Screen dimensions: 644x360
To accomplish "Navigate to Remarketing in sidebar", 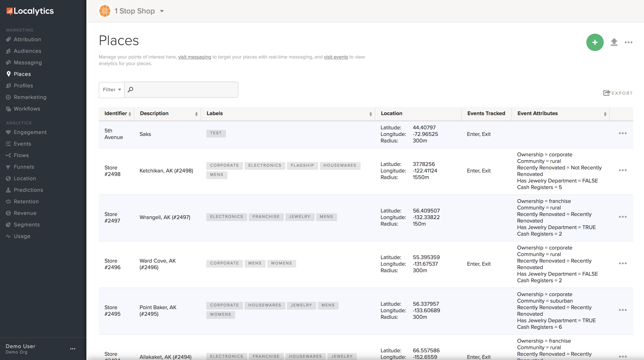I will tap(30, 97).
